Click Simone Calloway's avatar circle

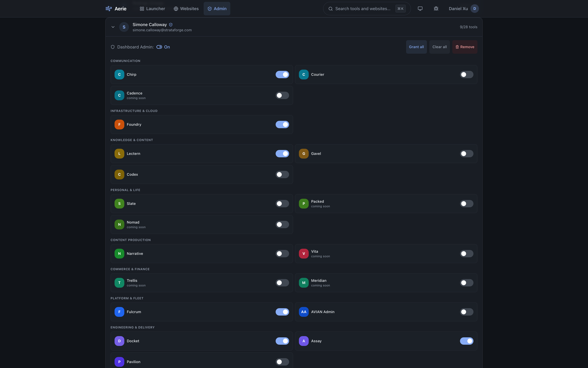124,27
